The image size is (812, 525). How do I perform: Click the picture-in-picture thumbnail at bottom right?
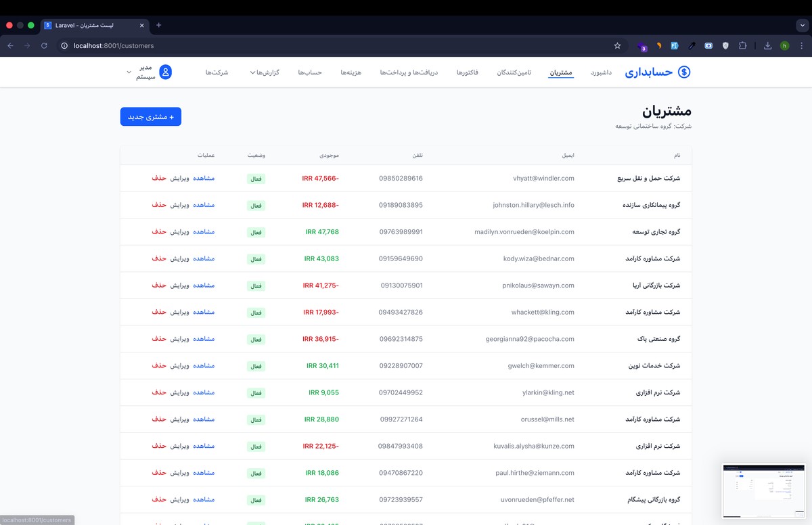click(x=764, y=490)
